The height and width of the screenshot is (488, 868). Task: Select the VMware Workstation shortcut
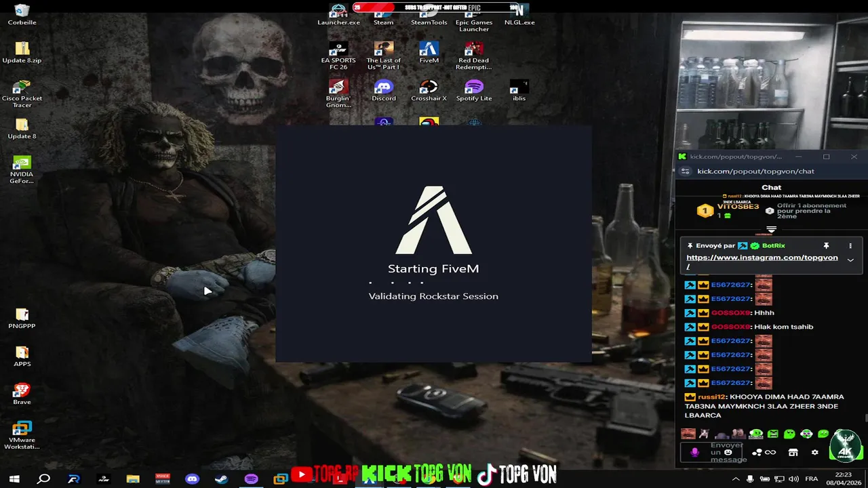22,435
